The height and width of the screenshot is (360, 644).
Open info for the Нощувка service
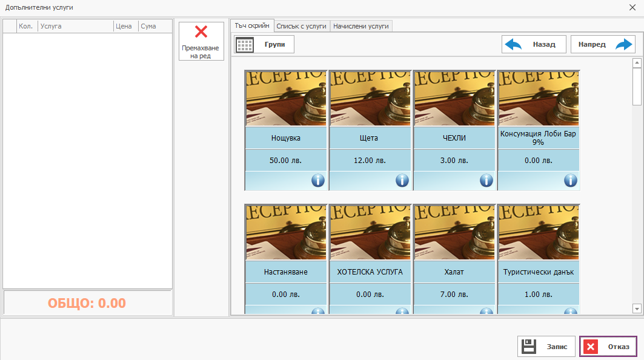[317, 181]
